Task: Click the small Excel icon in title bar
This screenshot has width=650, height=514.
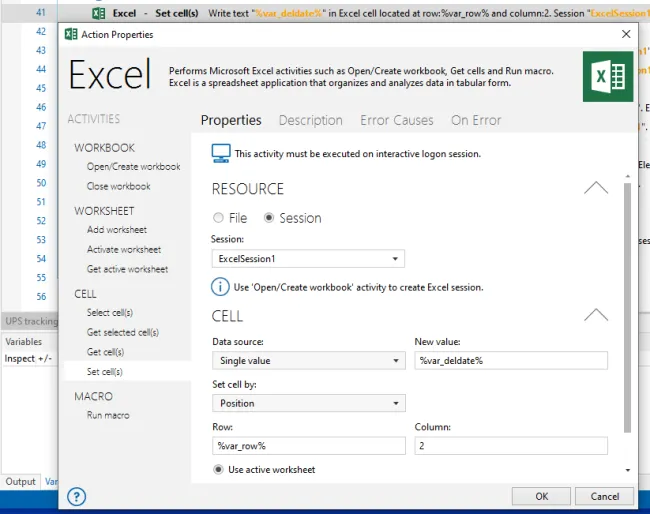Action: click(71, 34)
